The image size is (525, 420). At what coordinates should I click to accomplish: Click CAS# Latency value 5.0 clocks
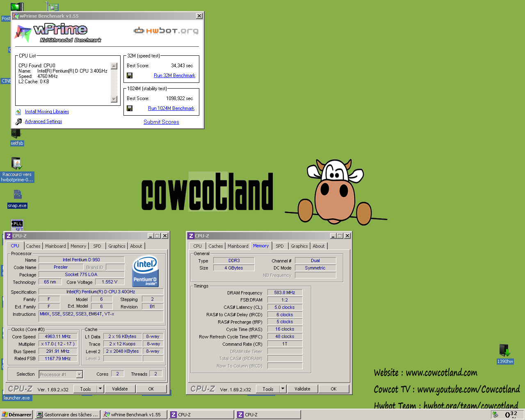(285, 307)
